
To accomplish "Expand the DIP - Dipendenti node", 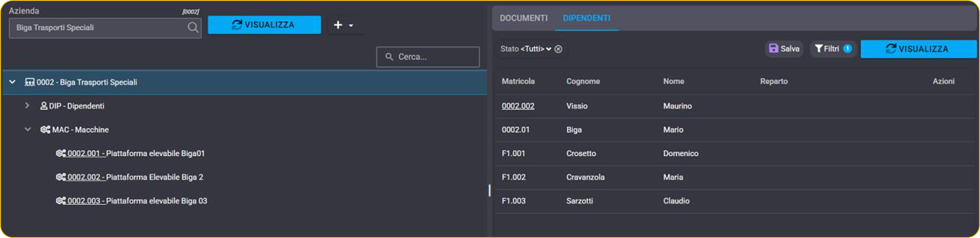I will [27, 105].
